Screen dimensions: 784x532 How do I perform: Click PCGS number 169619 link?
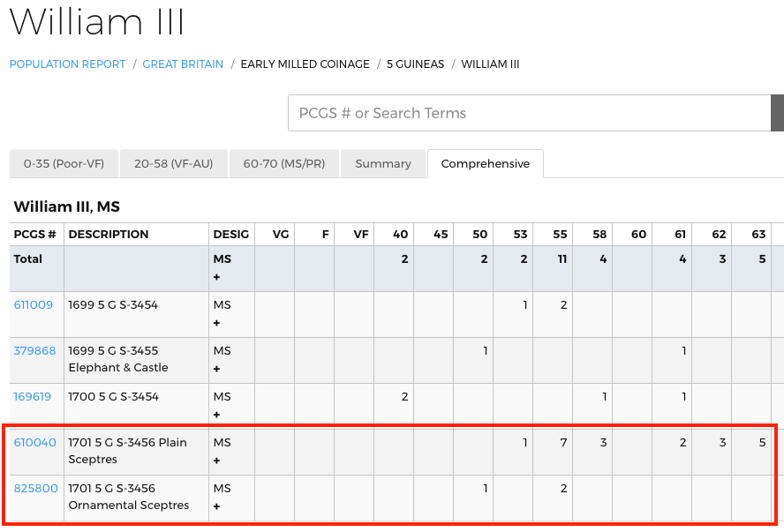[34, 397]
